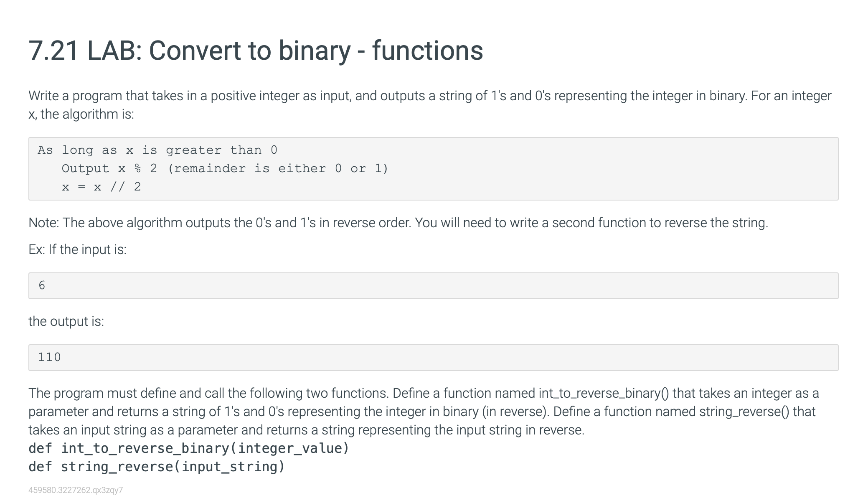Click the example output box showing 110
Image resolution: width=868 pixels, height=503 pixels.
coord(433,358)
